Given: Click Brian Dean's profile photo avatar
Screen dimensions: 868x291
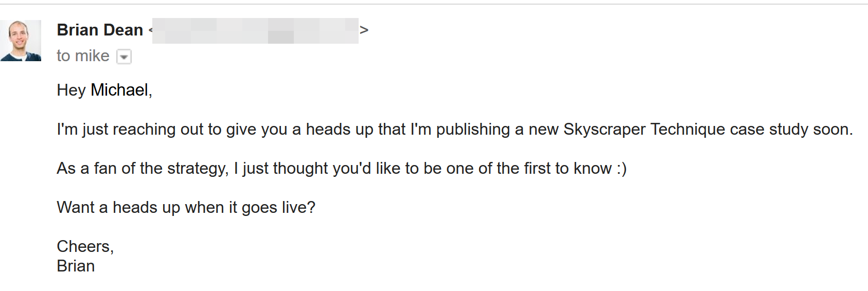Looking at the screenshot, I should click(x=21, y=41).
